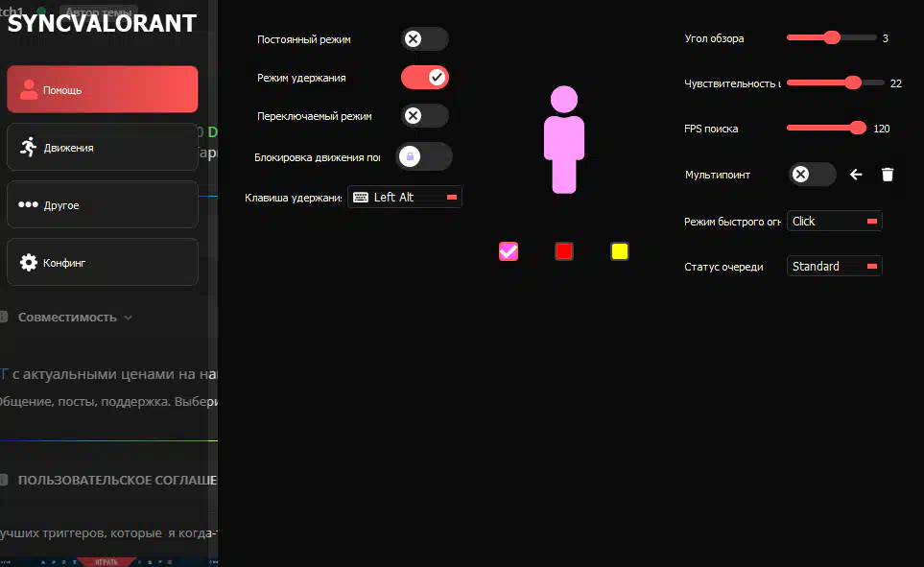The width and height of the screenshot is (924, 567).
Task: Open the Режим быстрого огня Click dropdown
Action: (x=834, y=222)
